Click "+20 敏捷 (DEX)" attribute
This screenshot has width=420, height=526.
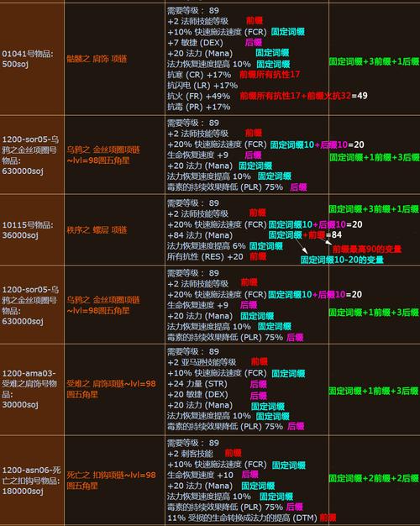tap(197, 395)
